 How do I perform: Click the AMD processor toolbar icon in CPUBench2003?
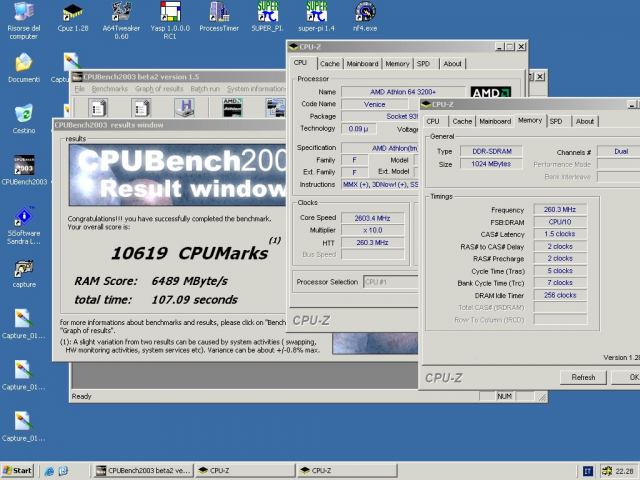tap(232, 107)
